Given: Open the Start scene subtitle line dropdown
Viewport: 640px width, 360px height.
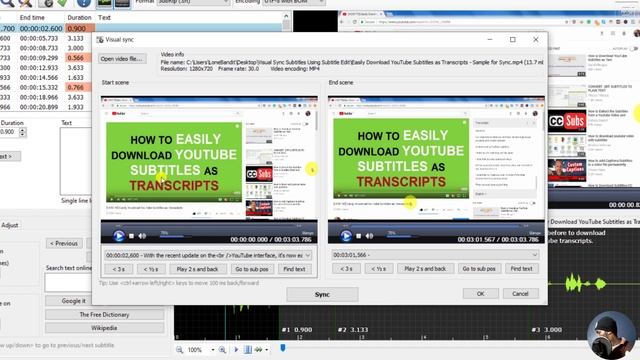Looking at the screenshot, I should (x=208, y=255).
